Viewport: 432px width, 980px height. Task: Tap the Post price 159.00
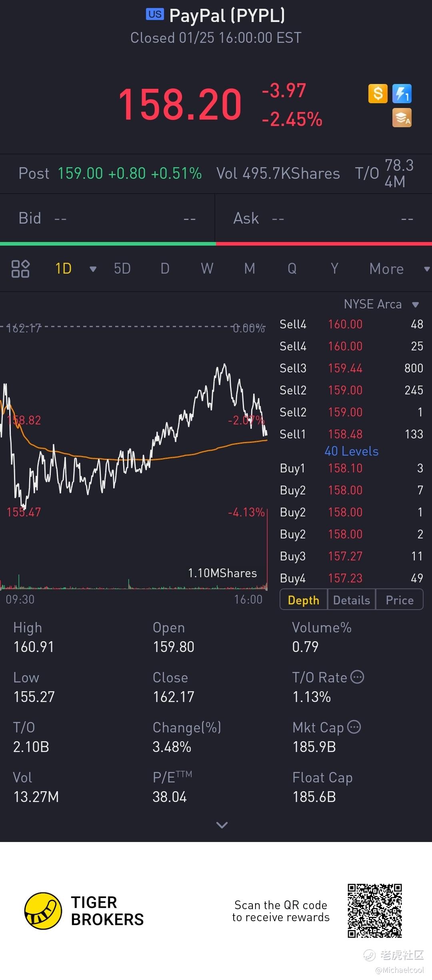80,174
